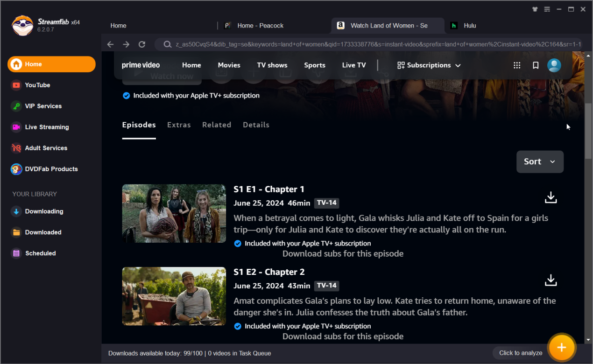Screen dimensions: 593x364
Task: Download episode S1 E2 Chapter 2
Action: click(551, 280)
